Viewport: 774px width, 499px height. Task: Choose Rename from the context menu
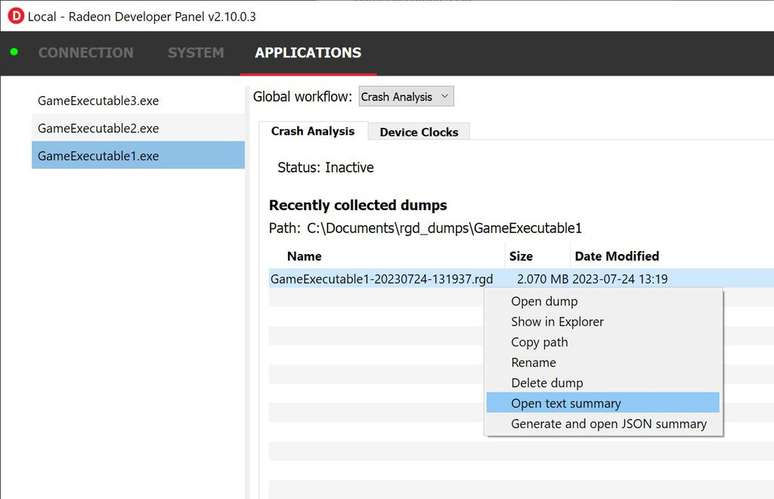pyautogui.click(x=603, y=363)
